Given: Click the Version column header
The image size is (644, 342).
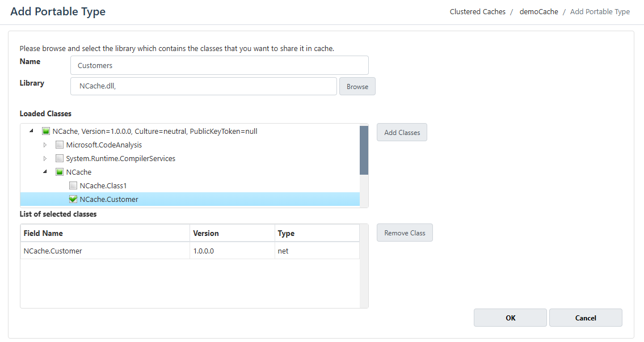Looking at the screenshot, I should [232, 233].
